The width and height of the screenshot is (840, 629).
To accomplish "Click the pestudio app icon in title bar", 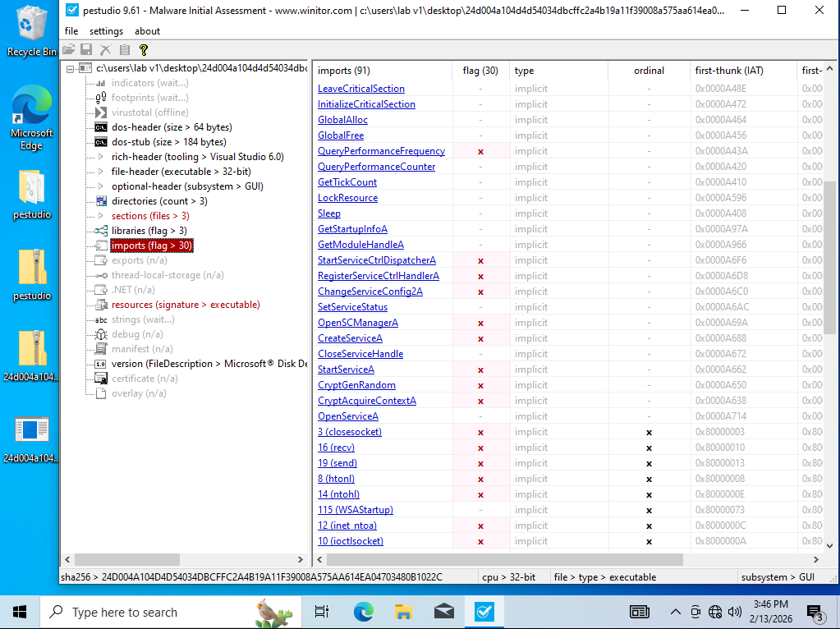I will [71, 10].
